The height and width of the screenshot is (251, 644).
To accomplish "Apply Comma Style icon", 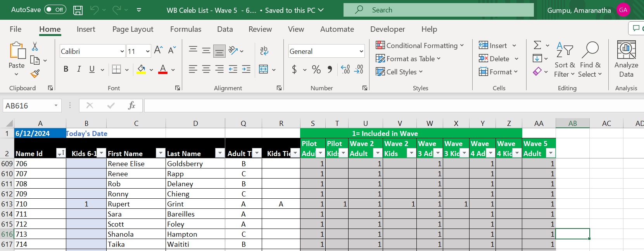I will coord(330,69).
